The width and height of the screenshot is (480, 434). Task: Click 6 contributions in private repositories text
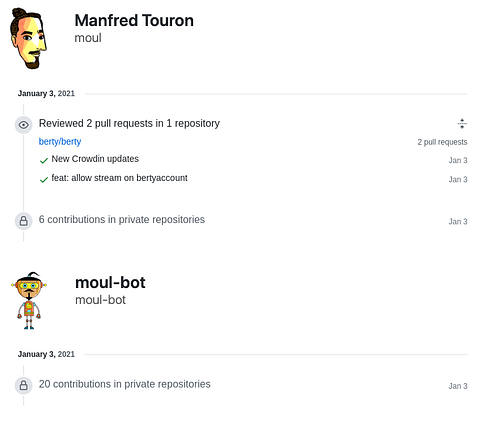(x=122, y=220)
